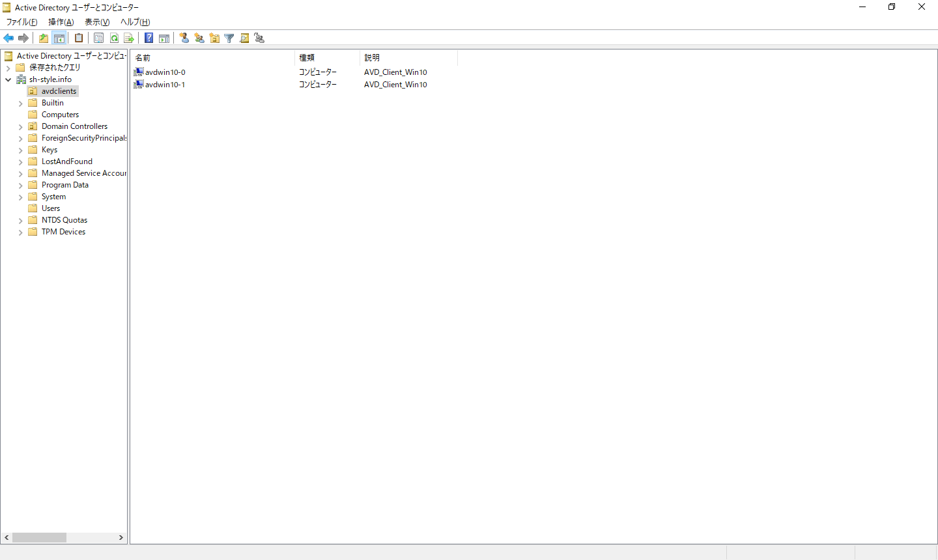The height and width of the screenshot is (560, 938).
Task: Open the ファイル(F) menu
Action: (x=21, y=22)
